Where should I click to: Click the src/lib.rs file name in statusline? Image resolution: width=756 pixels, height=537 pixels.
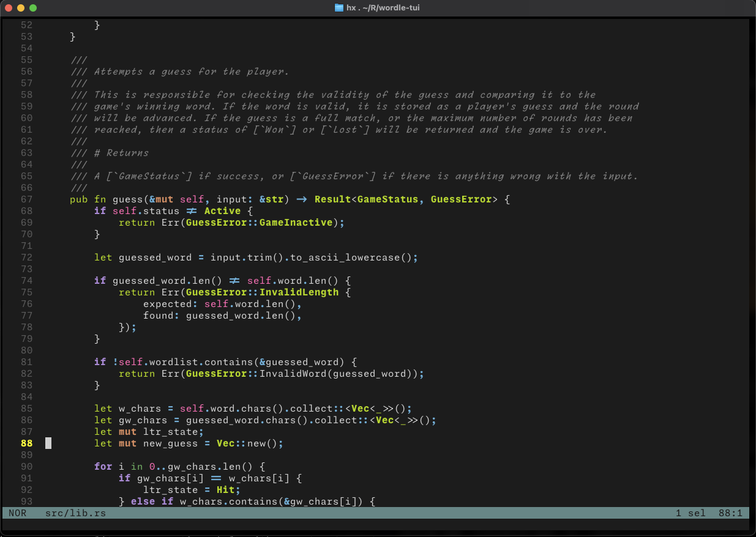(75, 513)
